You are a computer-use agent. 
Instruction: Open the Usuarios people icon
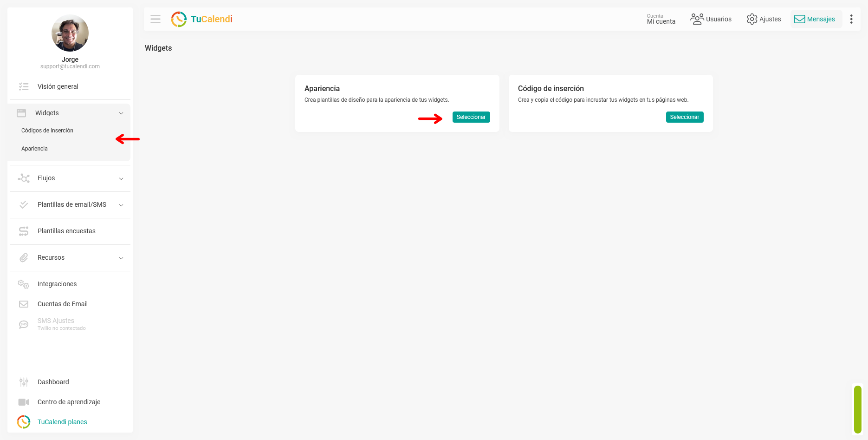click(x=697, y=19)
